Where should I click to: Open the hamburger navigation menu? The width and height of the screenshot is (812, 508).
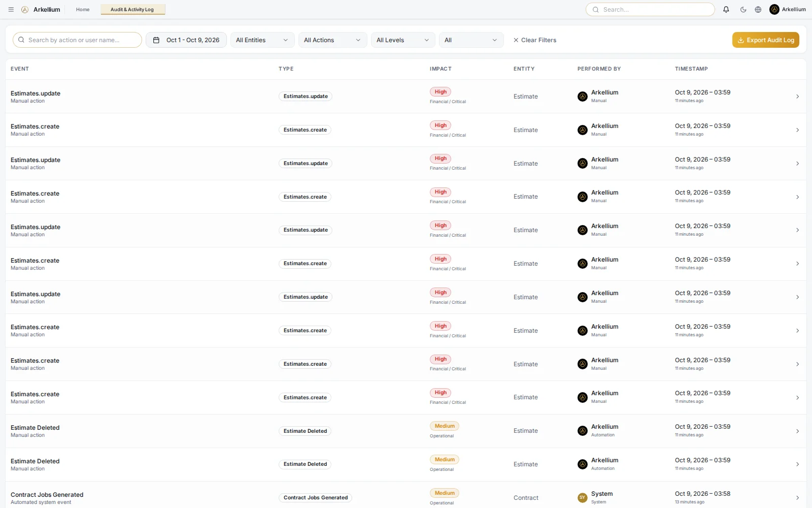tap(11, 10)
